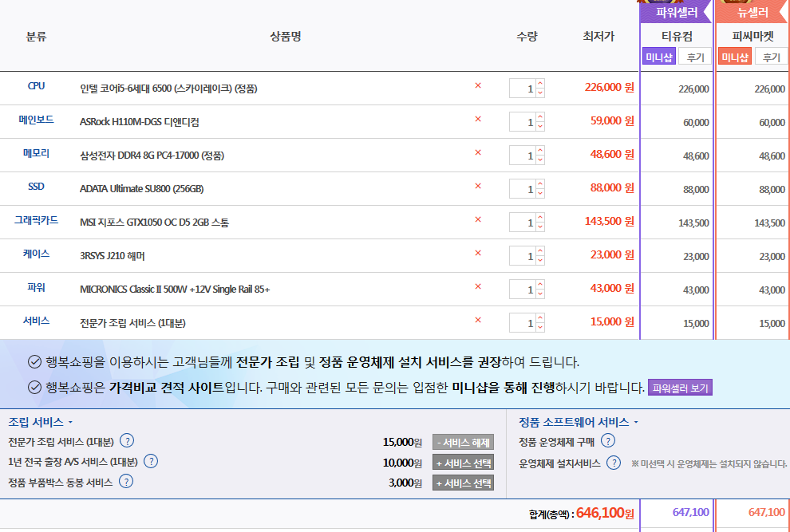This screenshot has height=532, width=790.
Task: Expand the 조립 서비스 dropdown arrow
Action: click(70, 423)
